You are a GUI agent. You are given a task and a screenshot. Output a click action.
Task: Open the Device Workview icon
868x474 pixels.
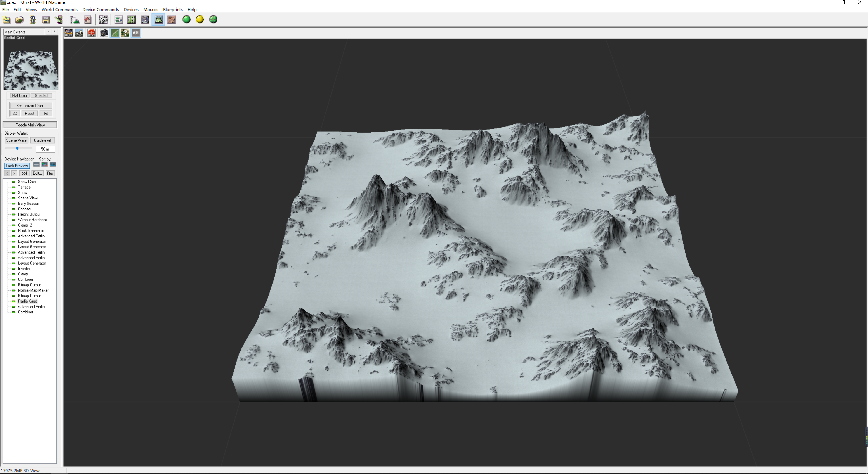pos(118,19)
